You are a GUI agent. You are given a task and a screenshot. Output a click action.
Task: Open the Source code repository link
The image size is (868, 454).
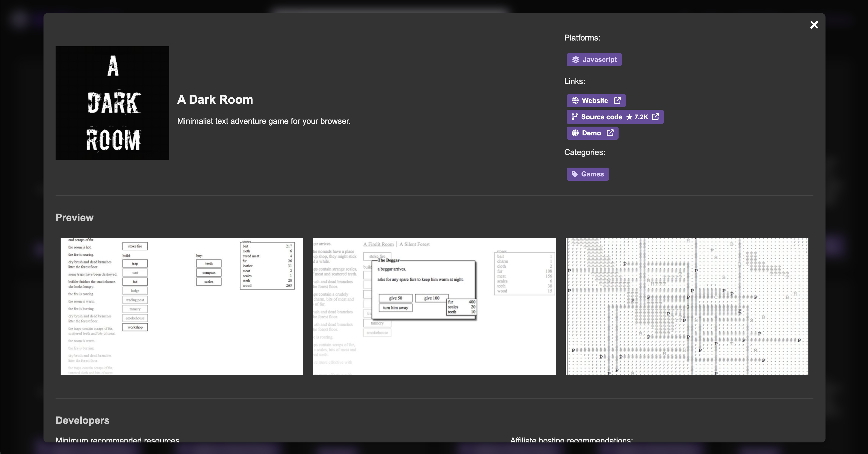615,117
